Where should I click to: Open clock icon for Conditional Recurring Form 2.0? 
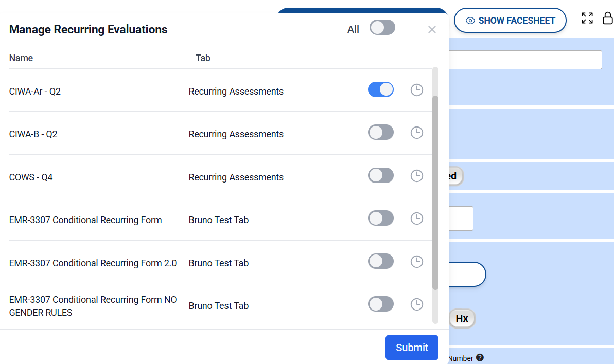click(416, 262)
